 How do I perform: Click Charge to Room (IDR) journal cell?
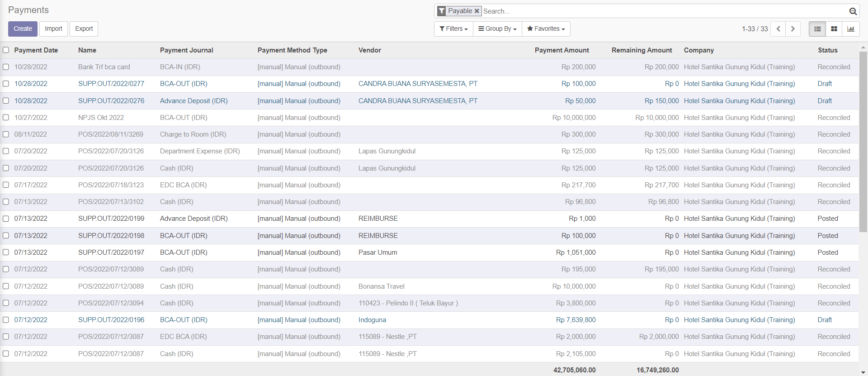(193, 134)
